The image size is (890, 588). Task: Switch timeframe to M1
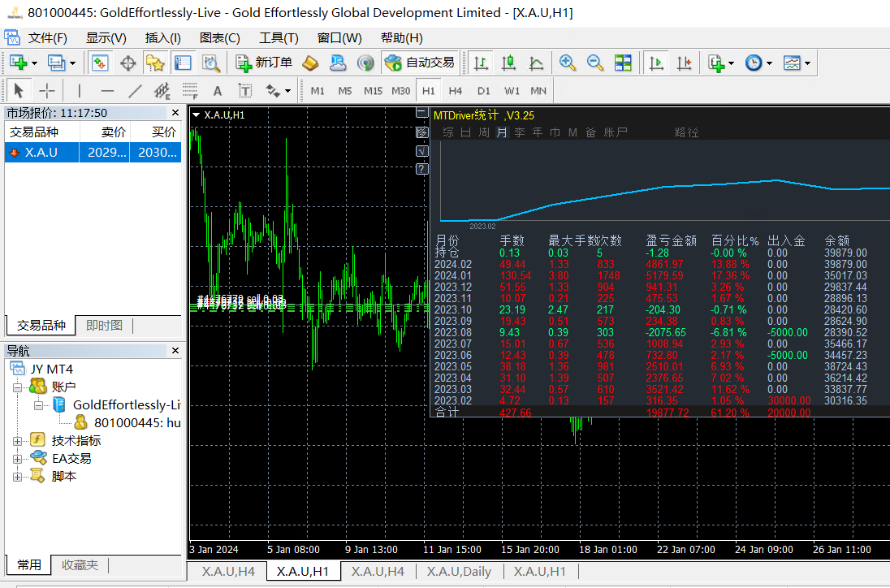pyautogui.click(x=318, y=91)
